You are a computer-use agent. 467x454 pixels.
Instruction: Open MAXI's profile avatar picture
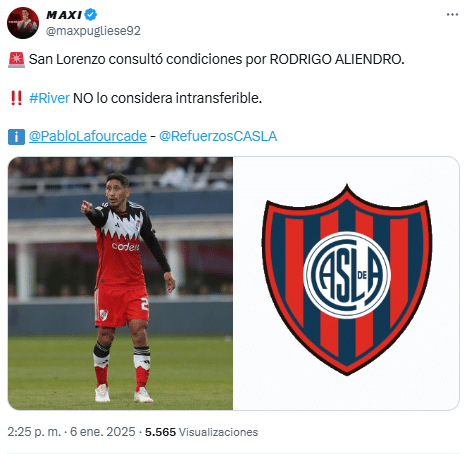pyautogui.click(x=23, y=23)
